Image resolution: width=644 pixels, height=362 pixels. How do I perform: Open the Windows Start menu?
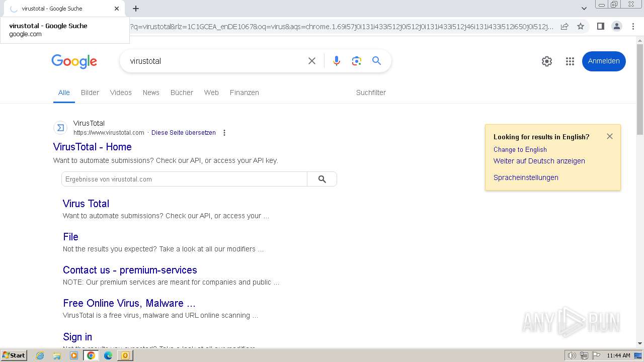(14, 355)
